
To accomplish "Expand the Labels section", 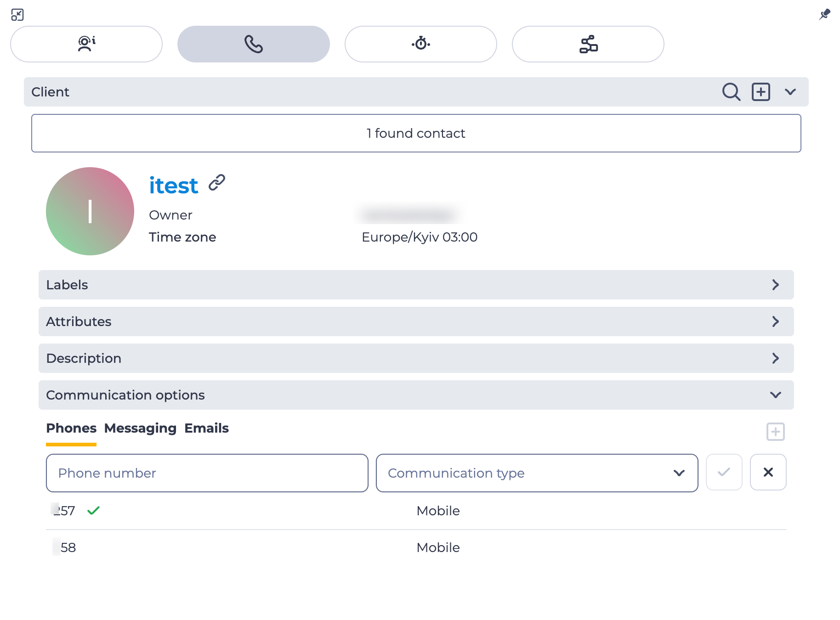I will pos(416,285).
